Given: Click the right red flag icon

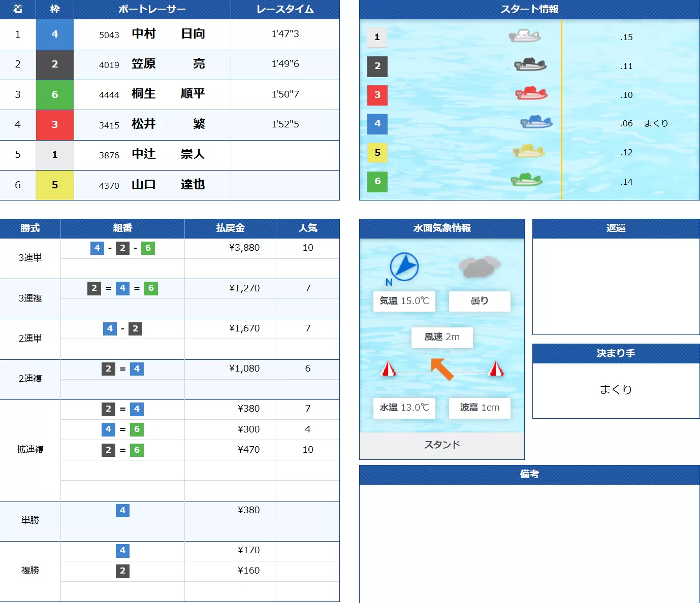Looking at the screenshot, I should click(x=496, y=370).
